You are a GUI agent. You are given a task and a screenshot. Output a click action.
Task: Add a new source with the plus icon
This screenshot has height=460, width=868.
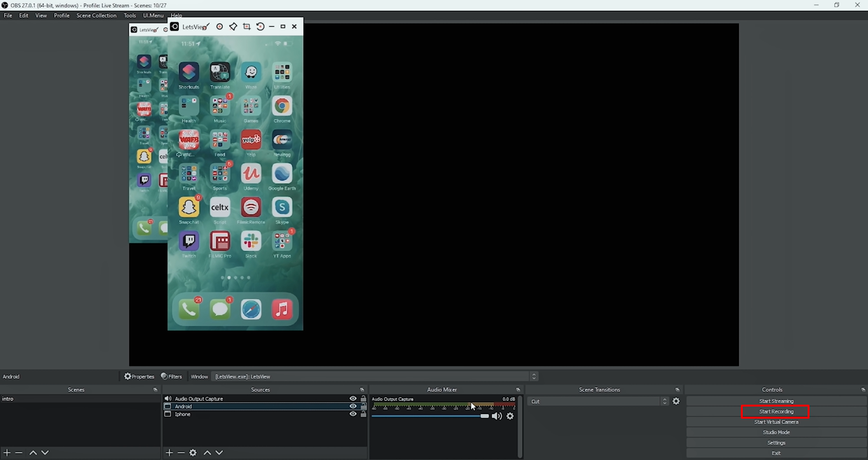click(x=169, y=452)
